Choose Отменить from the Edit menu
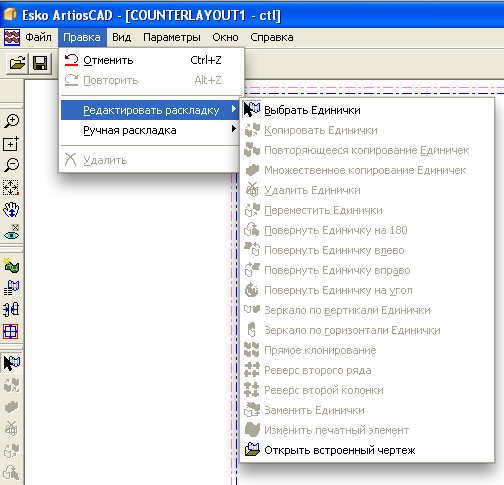 (150, 60)
